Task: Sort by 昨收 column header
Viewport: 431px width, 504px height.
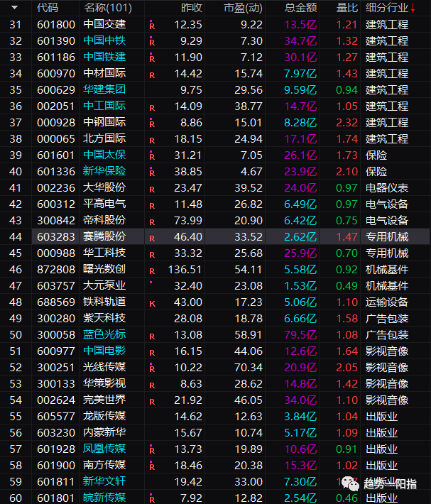Action: [192, 8]
